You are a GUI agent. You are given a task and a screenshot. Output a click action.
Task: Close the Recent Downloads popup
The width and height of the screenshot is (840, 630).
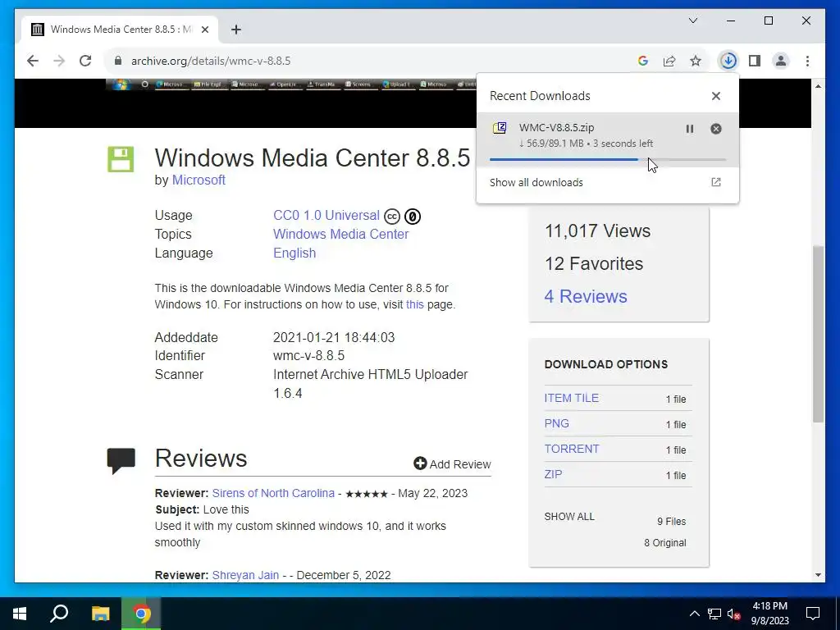pyautogui.click(x=715, y=96)
